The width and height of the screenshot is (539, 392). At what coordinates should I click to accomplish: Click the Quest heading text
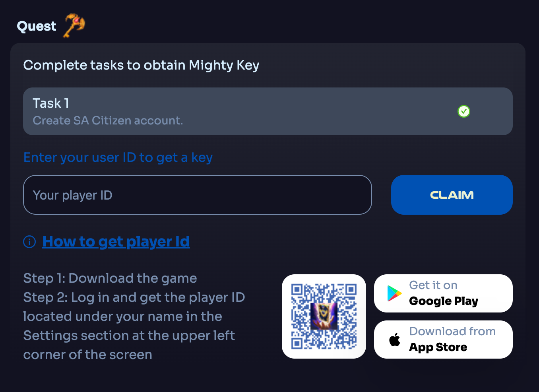click(37, 26)
